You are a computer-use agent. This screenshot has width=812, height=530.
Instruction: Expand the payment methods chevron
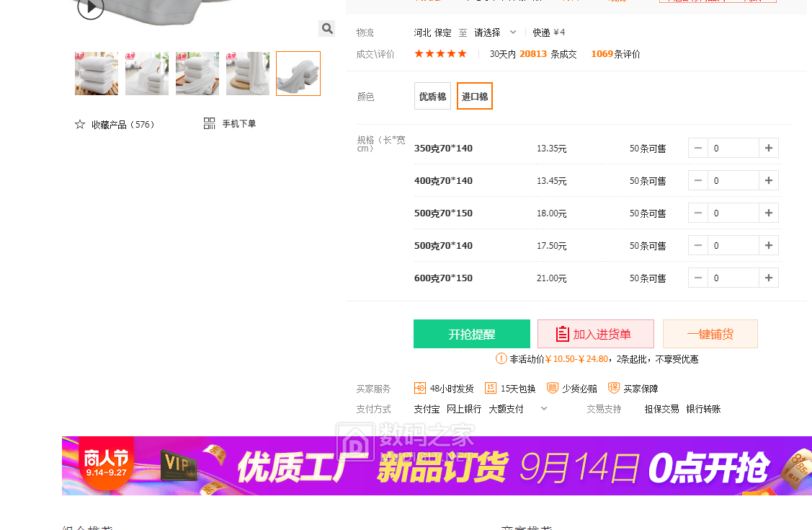544,408
